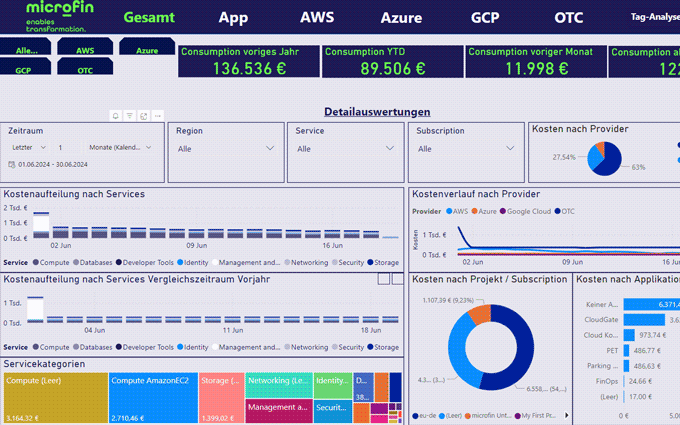The height and width of the screenshot is (425, 680).
Task: Click the 486,77 € PET value
Action: 647,350
